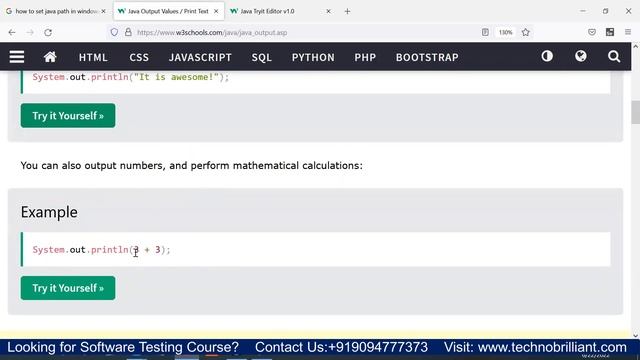Open the extension icon beside Pocket
The height and width of the screenshot is (360, 640).
coord(610,32)
